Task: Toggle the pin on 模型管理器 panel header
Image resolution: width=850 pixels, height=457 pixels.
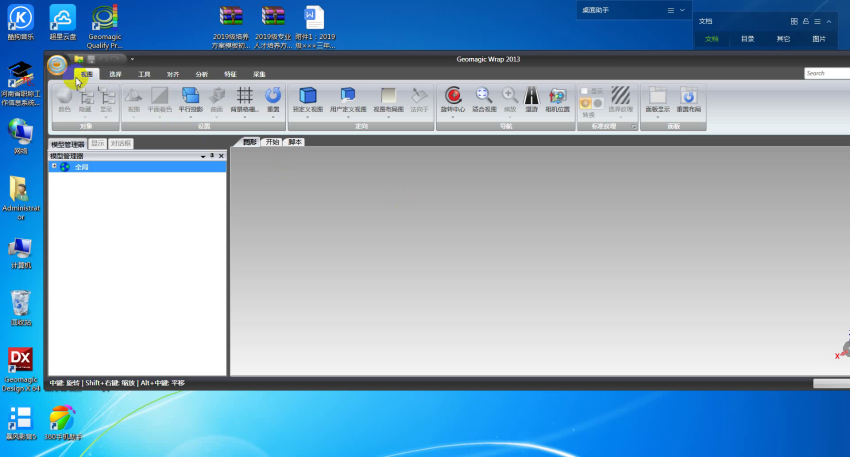Action: [x=212, y=156]
